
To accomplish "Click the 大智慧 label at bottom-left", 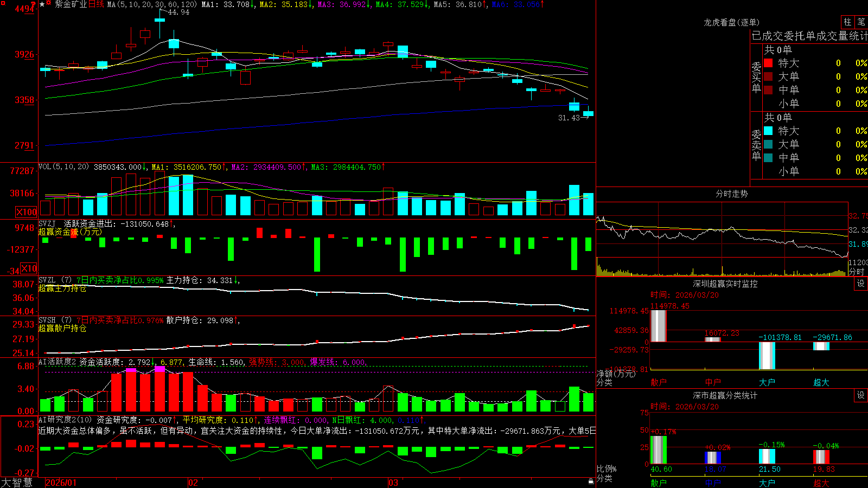I will point(17,482).
